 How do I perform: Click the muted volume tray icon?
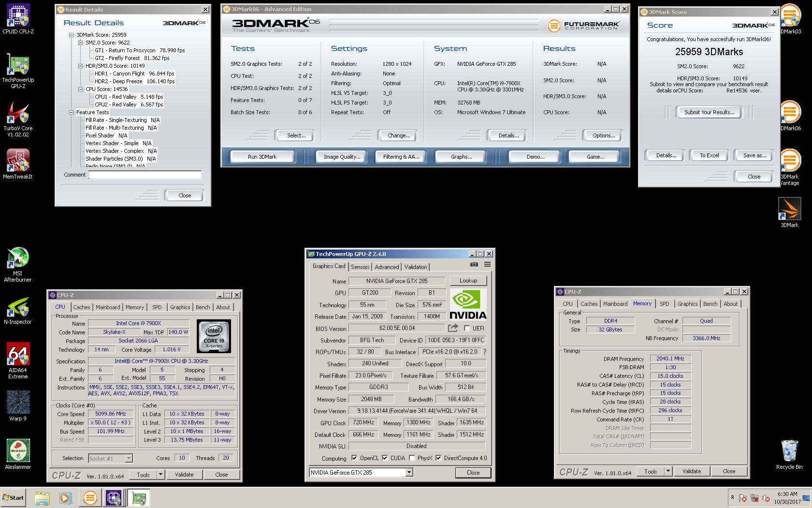766,498
